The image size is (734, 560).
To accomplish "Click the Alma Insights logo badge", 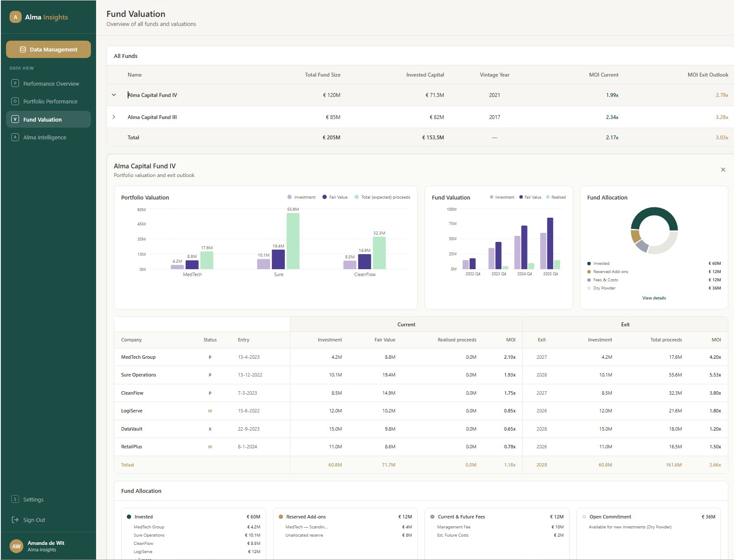I will [16, 17].
